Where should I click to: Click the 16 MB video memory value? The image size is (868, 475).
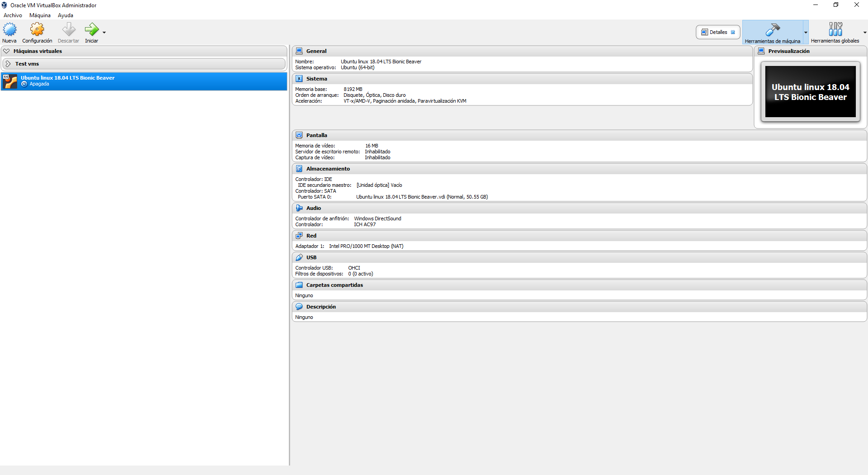[x=372, y=146]
